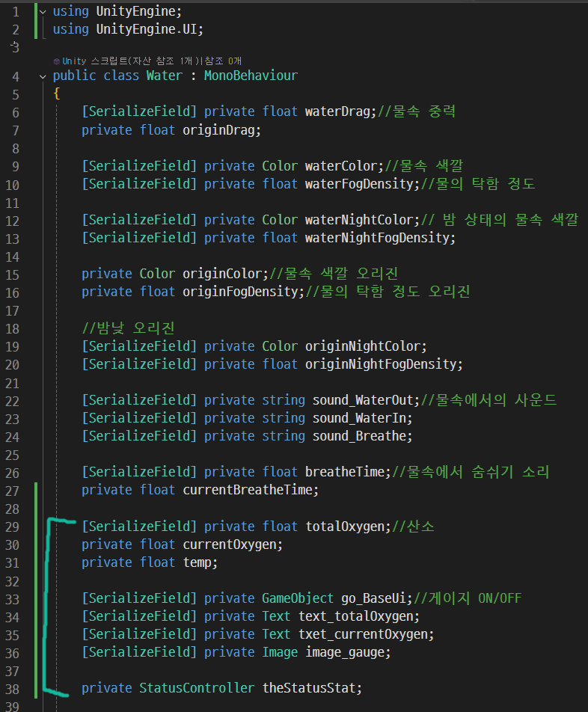
Task: Click the 'GameObject' type on line 33
Action: tap(298, 598)
